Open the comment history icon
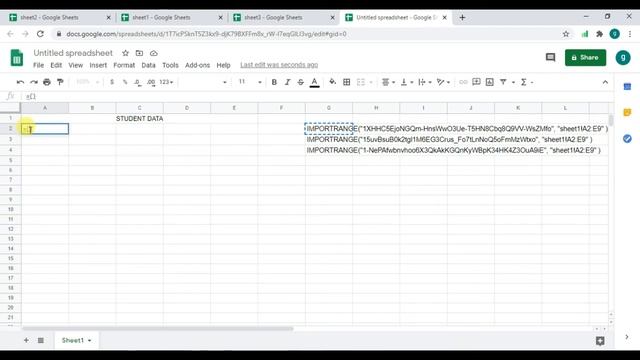This screenshot has width=640, height=360. click(550, 58)
